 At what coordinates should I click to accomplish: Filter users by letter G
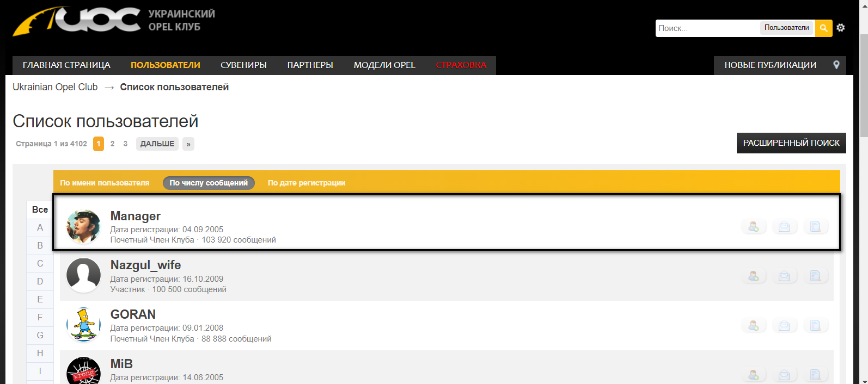coord(40,336)
